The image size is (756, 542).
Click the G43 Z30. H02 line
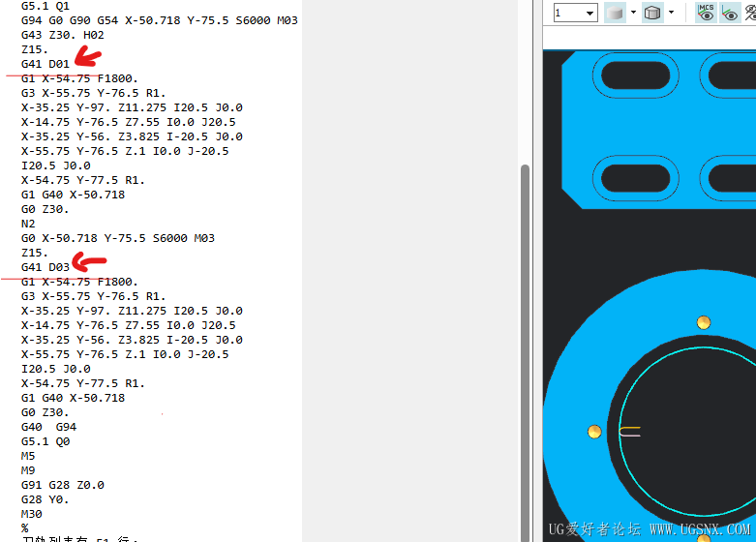62,35
